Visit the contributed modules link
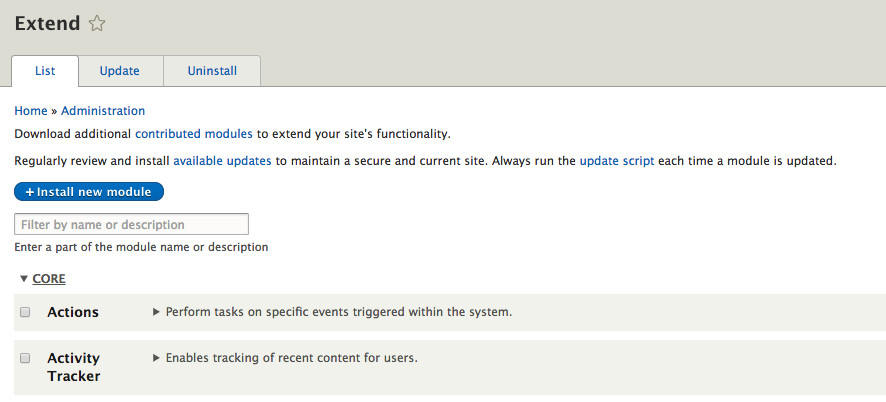 (194, 133)
